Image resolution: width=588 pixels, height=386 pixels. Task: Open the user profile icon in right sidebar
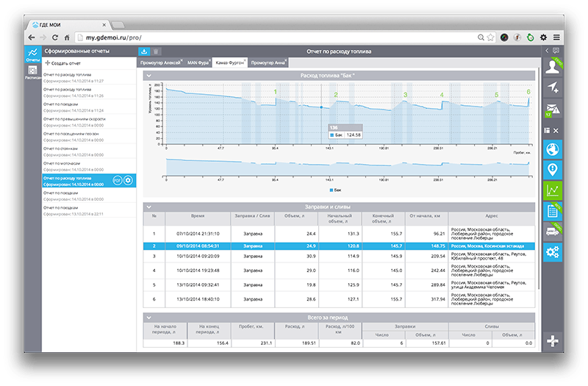tap(553, 67)
